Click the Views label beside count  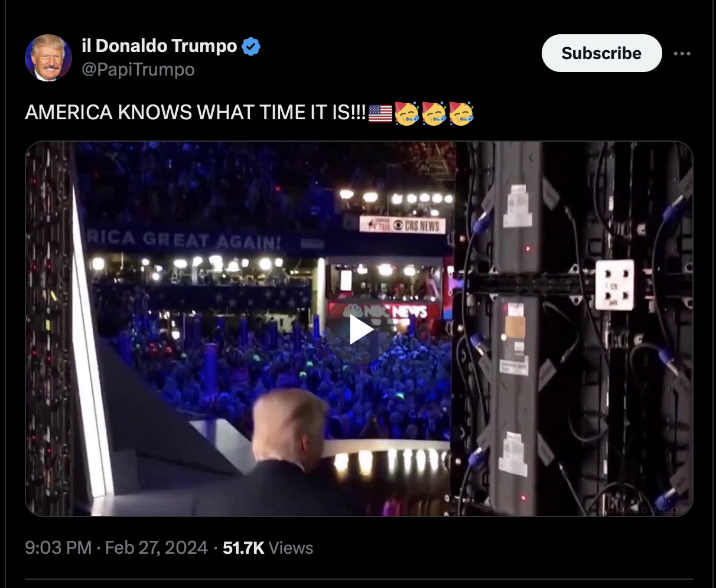click(291, 548)
